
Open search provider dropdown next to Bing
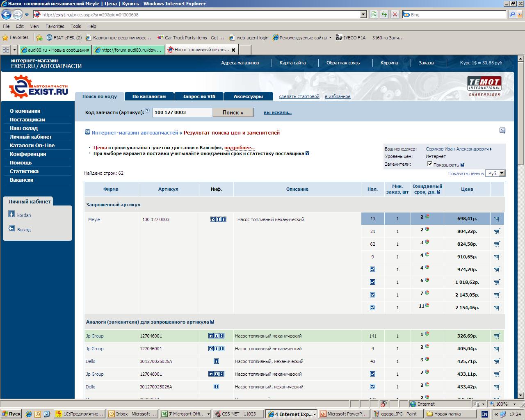[519, 14]
